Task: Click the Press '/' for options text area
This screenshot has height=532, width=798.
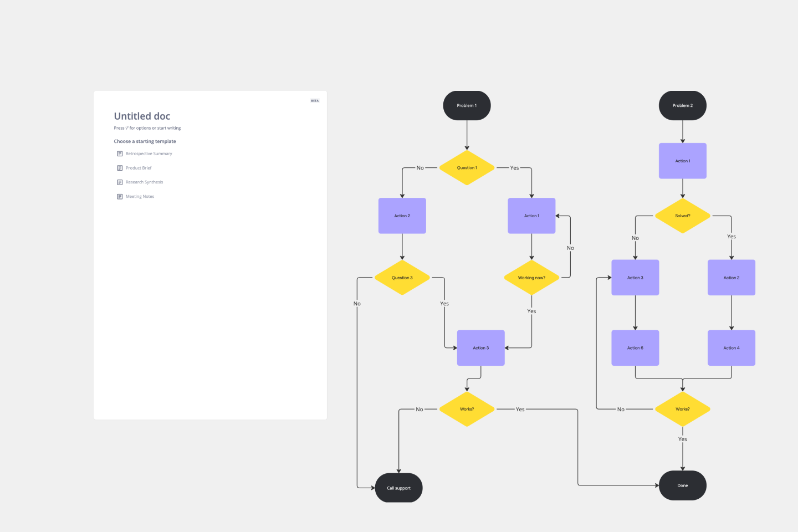Action: (147, 127)
